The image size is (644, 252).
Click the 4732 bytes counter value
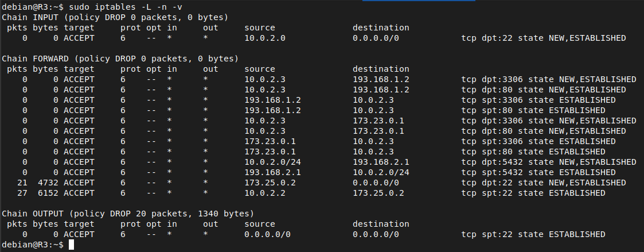tap(48, 183)
